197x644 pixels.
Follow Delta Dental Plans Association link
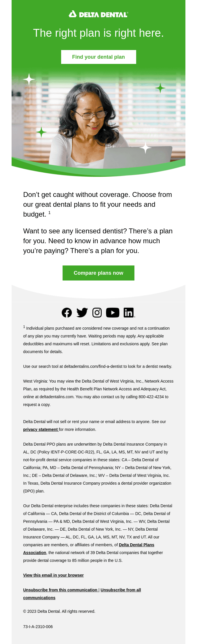point(89,549)
